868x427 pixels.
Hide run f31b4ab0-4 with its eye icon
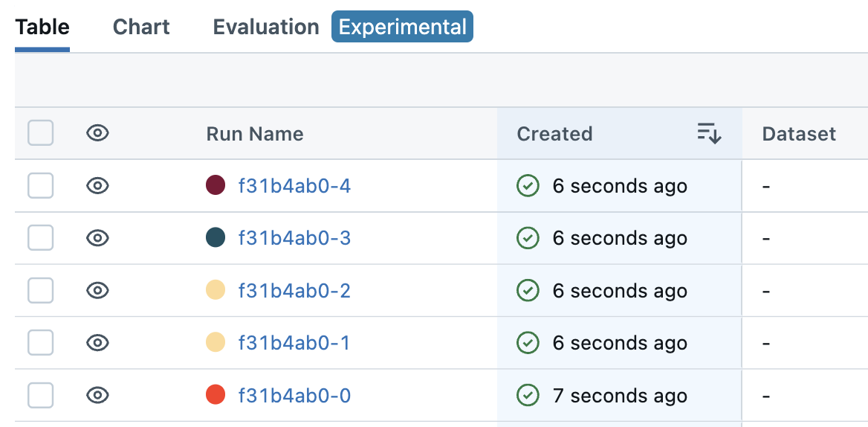[98, 185]
